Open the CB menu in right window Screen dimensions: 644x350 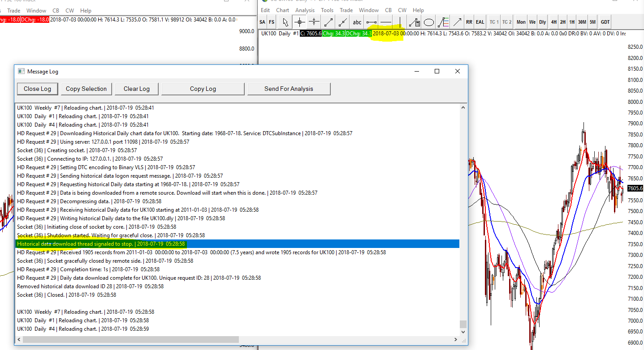coord(389,10)
